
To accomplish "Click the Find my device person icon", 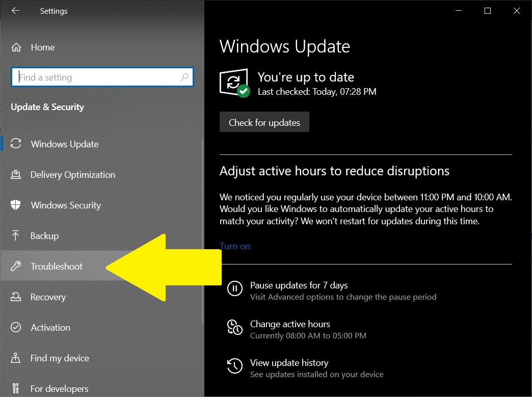I will 16,358.
